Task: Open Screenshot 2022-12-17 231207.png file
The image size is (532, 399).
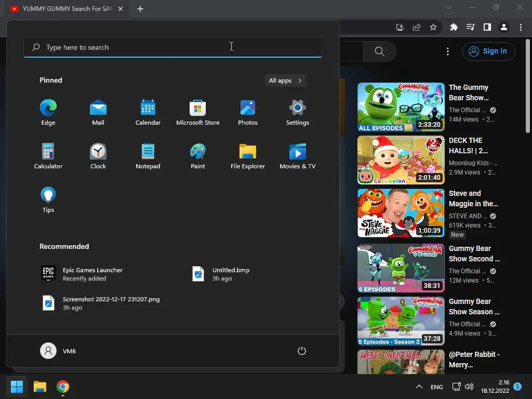Action: [x=100, y=303]
